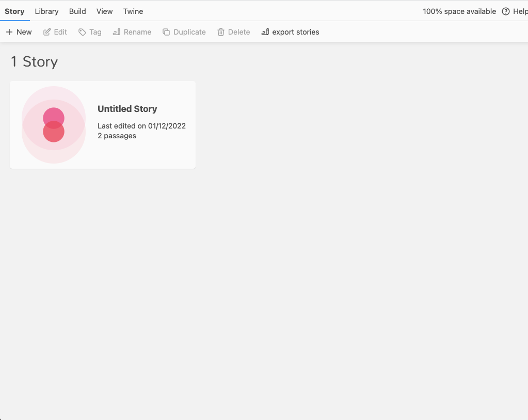Rename the selected story
The height and width of the screenshot is (420, 528).
[x=132, y=32]
